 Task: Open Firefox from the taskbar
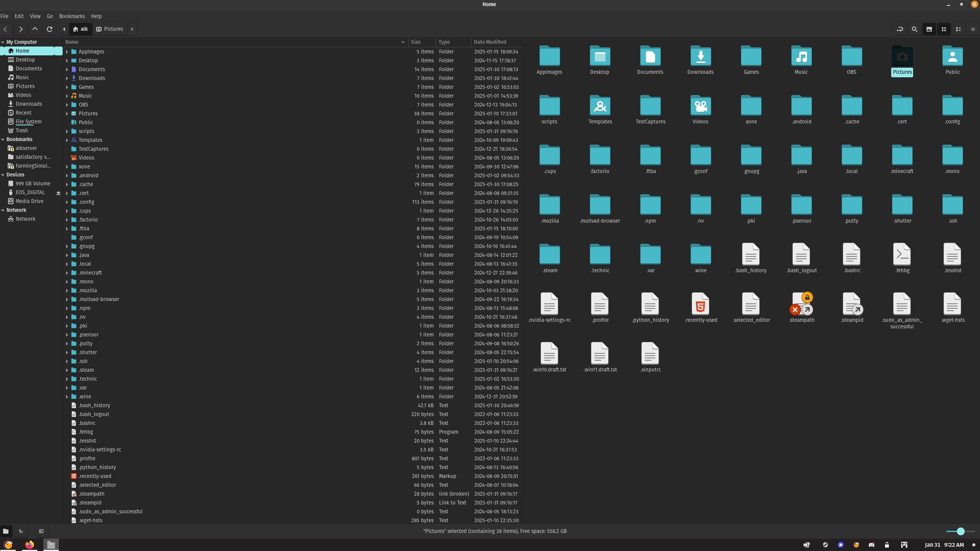30,545
